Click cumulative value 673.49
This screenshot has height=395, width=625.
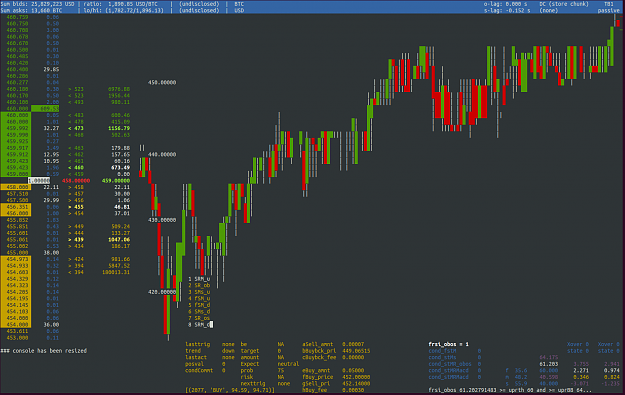[120, 167]
